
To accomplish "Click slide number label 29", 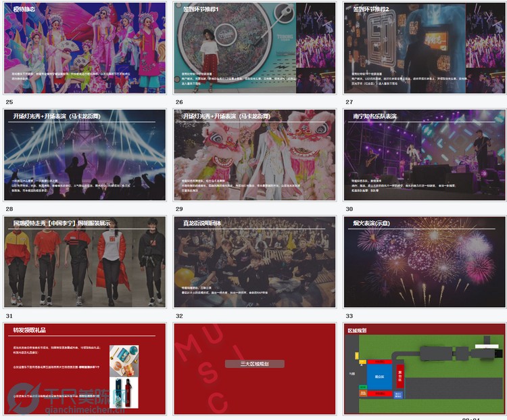I will pyautogui.click(x=179, y=209).
